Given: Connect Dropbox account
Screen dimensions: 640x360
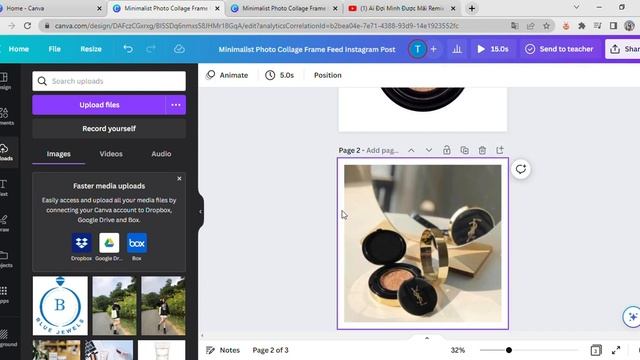Looking at the screenshot, I should [x=81, y=247].
